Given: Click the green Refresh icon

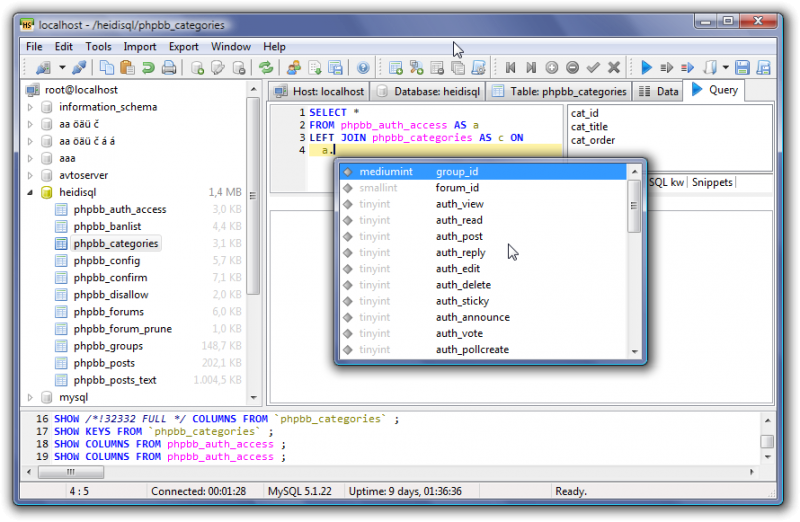Looking at the screenshot, I should coord(266,67).
